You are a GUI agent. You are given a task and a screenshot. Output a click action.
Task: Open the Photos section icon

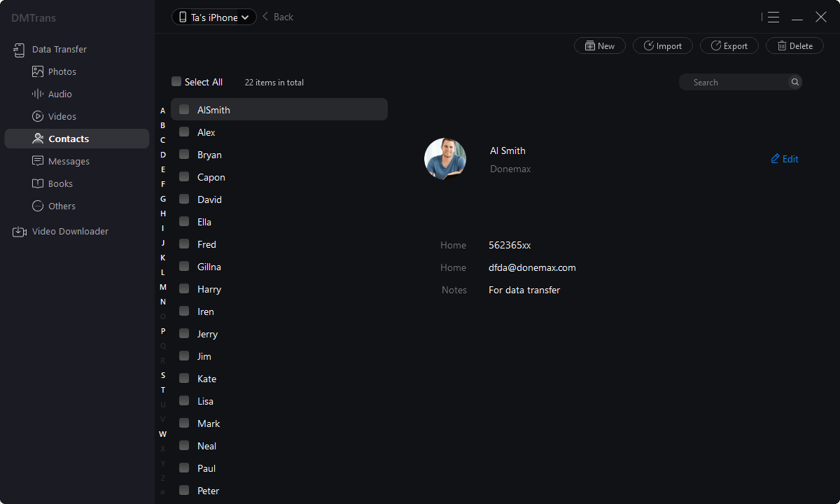tap(38, 71)
